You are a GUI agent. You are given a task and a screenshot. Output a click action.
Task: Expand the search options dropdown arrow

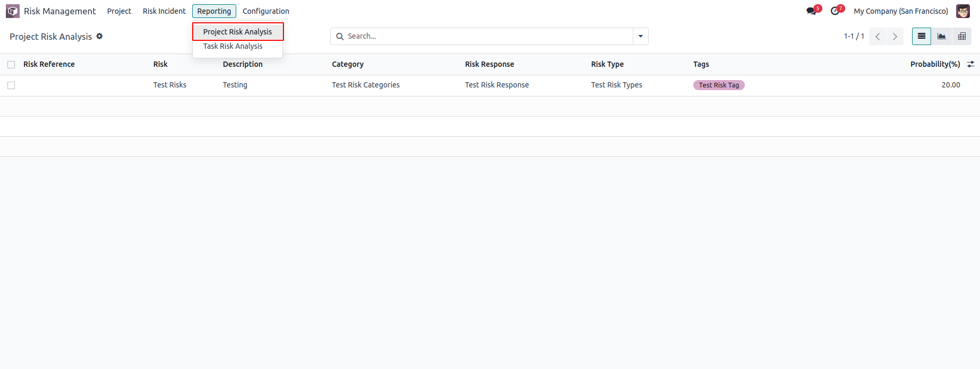[x=641, y=36]
